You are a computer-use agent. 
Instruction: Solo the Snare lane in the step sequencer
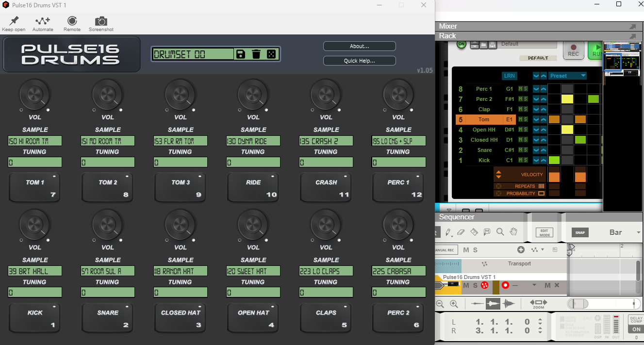pos(526,150)
